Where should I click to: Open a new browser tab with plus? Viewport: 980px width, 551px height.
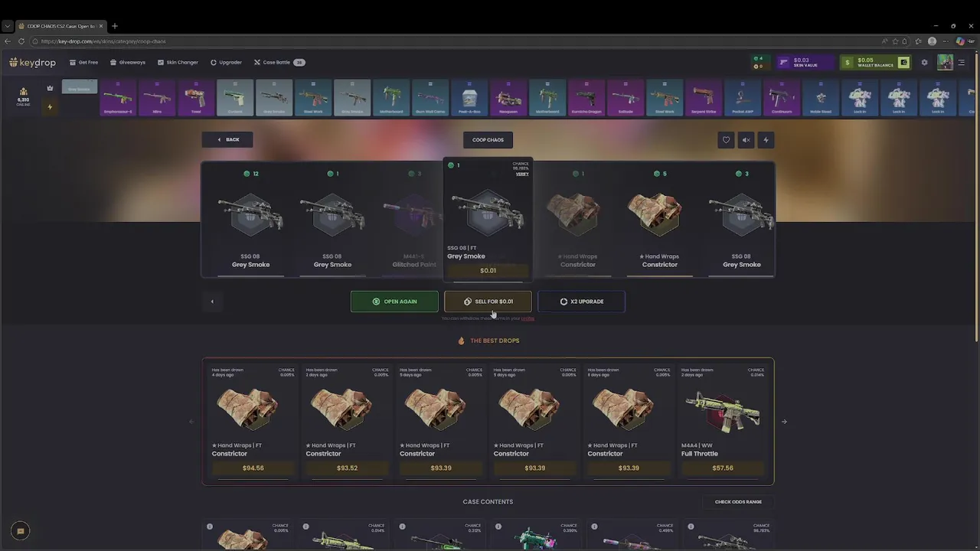point(115,26)
